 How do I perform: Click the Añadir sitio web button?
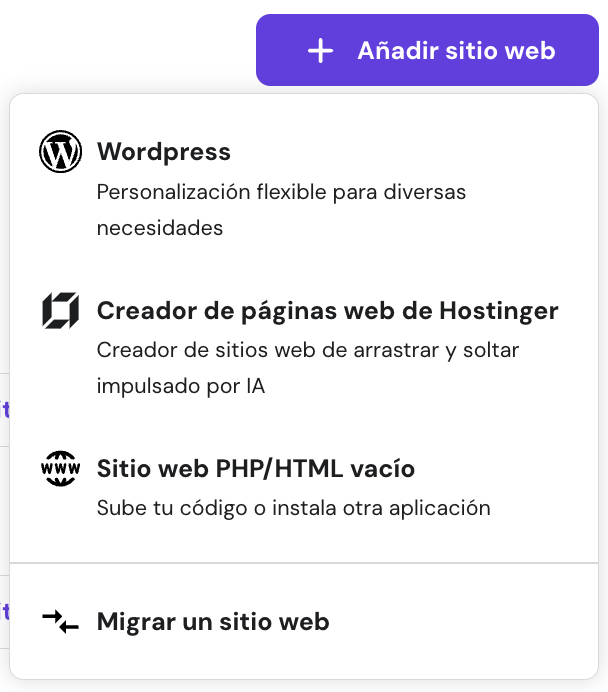pos(427,50)
